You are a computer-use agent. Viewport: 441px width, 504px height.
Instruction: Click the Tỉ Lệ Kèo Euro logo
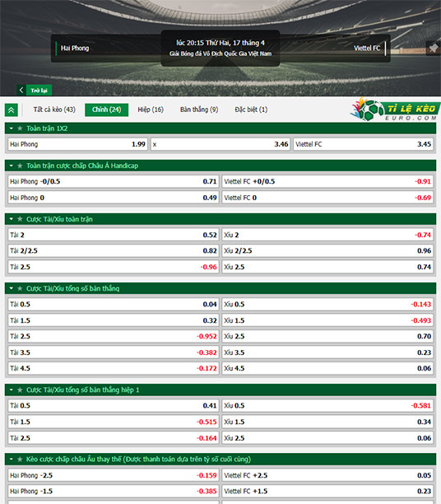(395, 110)
